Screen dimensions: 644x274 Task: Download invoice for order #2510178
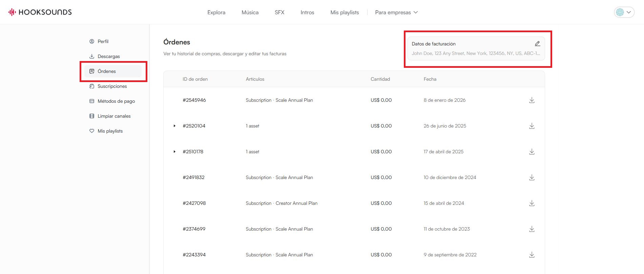[x=532, y=152]
